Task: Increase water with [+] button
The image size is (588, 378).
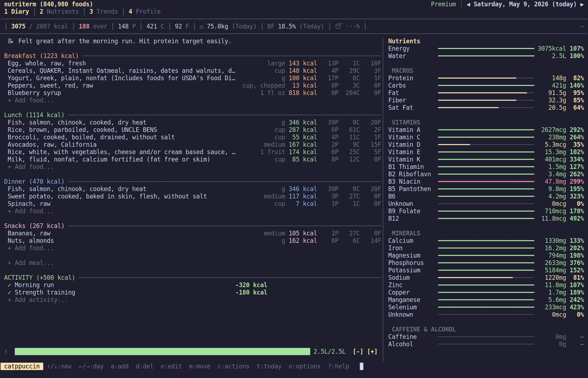Action: [372, 352]
